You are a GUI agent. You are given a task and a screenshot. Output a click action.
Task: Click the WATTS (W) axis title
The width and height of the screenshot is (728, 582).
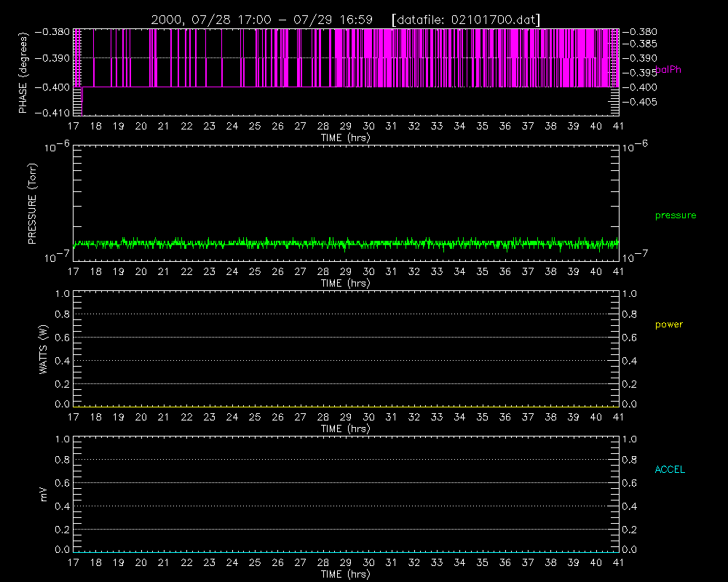43,349
